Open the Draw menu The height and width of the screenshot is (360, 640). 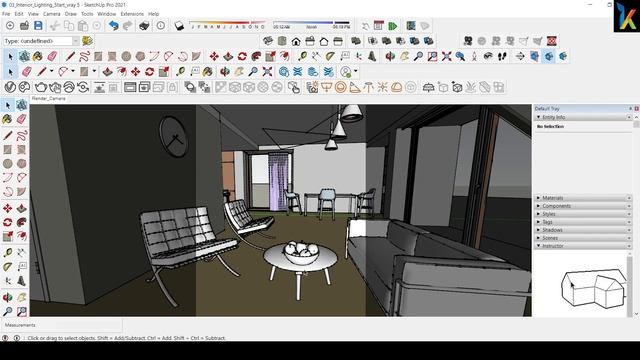(71, 14)
